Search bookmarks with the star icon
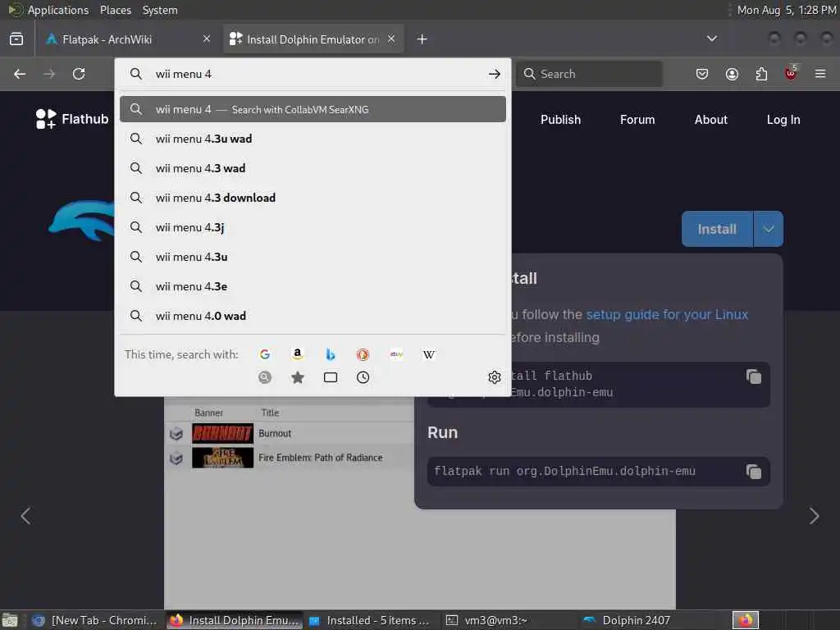 click(297, 377)
